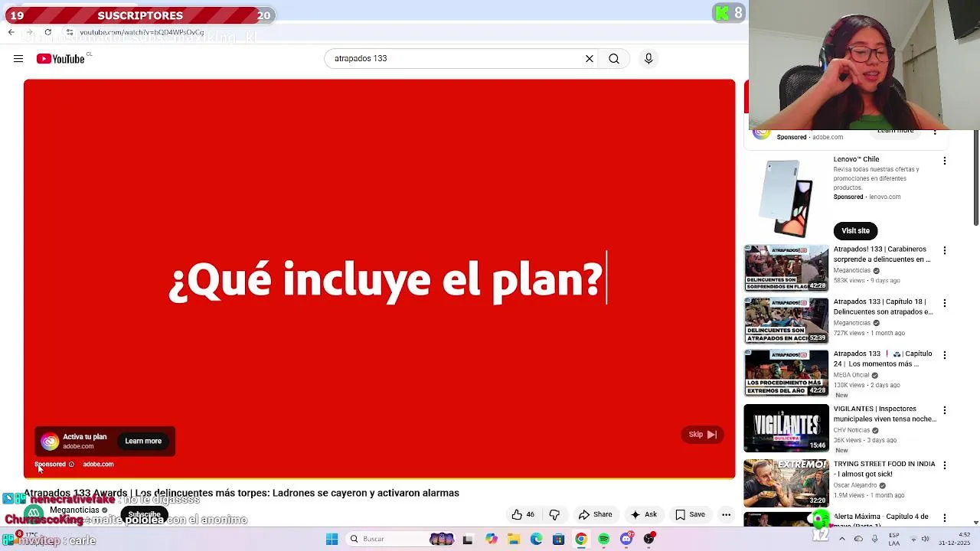Image resolution: width=980 pixels, height=551 pixels.
Task: Click the 'Alerta Máxima | Capítulo 4' title
Action: click(x=880, y=517)
